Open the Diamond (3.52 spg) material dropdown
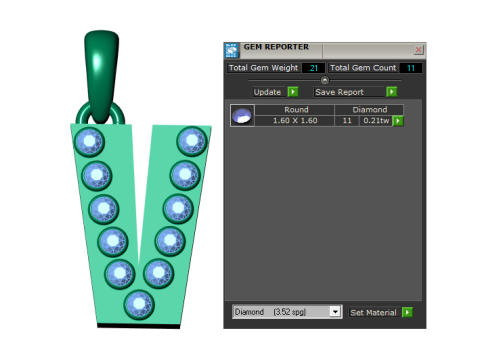480x360 pixels. pos(287,312)
